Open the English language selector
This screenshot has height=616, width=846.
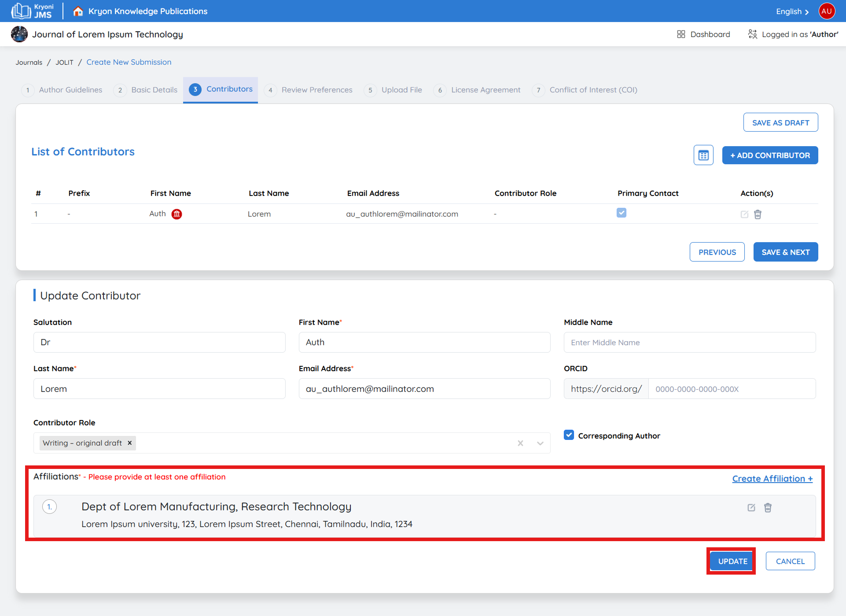click(x=792, y=11)
